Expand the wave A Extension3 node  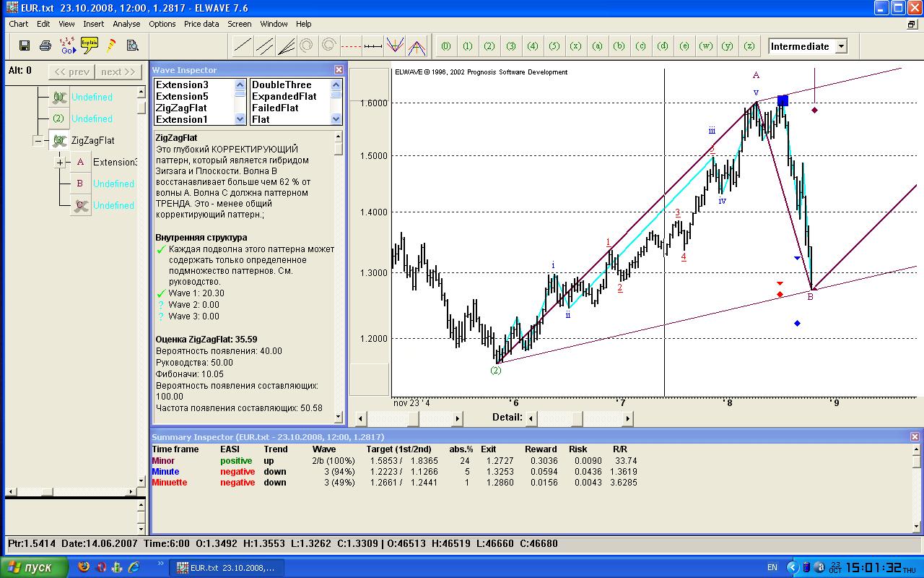(x=61, y=163)
